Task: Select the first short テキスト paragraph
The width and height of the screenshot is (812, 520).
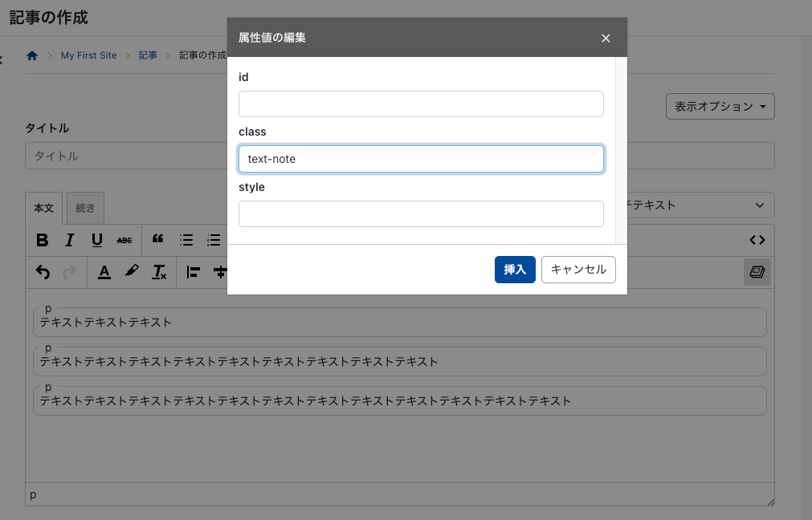Action: pos(400,323)
